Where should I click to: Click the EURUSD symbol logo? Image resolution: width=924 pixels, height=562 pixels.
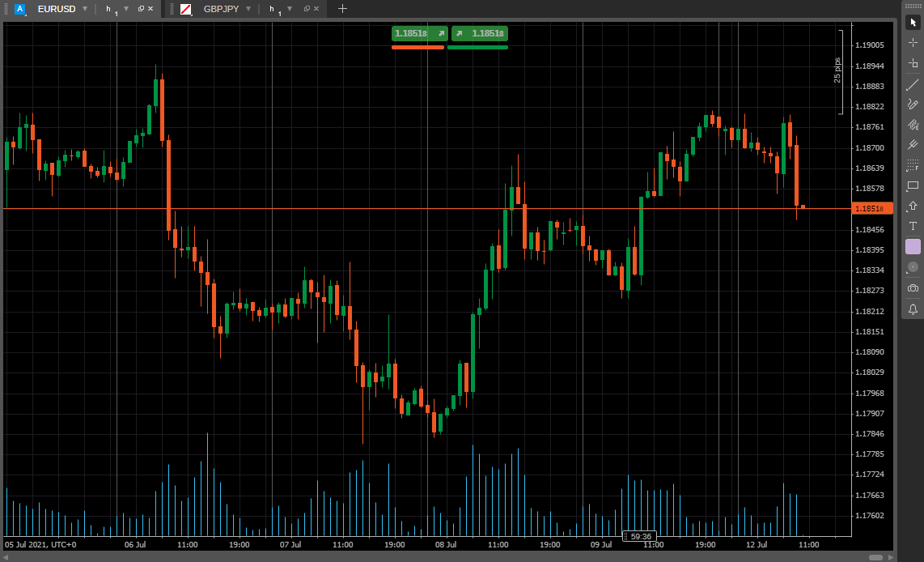point(19,9)
